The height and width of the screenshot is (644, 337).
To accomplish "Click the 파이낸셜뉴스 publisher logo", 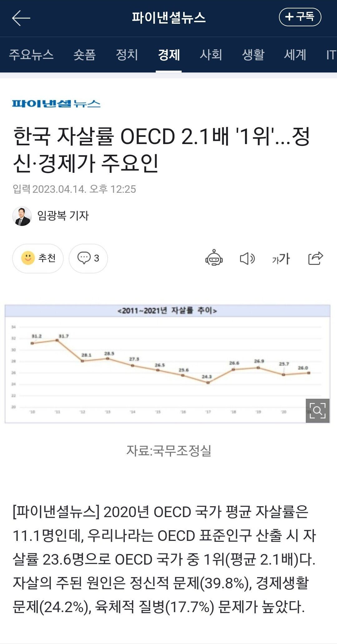I will coord(56,104).
